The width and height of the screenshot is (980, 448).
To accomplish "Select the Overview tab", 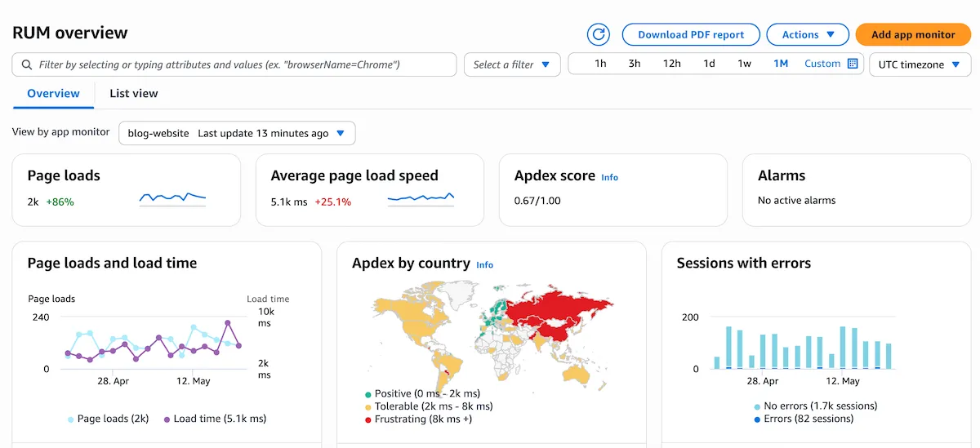I will [53, 93].
